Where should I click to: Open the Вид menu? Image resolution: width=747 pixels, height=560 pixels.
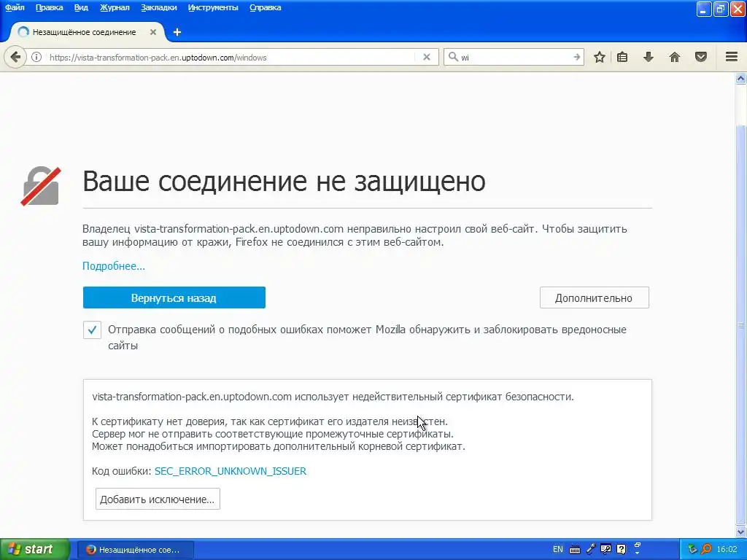pos(81,7)
